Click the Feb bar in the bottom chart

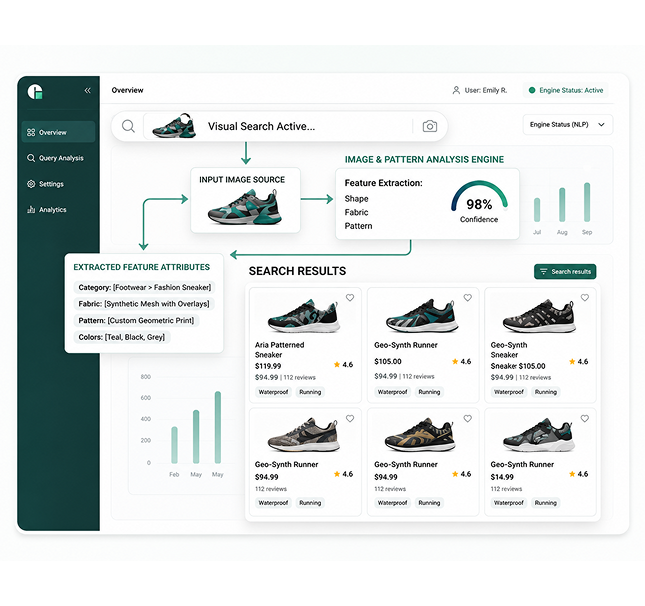(174, 445)
